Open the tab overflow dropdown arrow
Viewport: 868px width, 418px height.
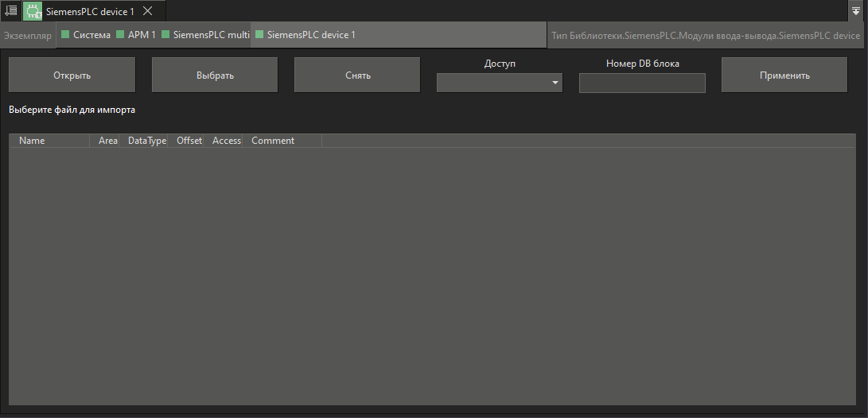(856, 10)
